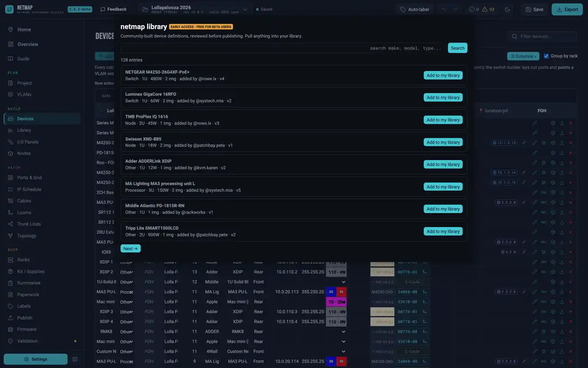
Task: Open VLANs in the sidebar
Action: pos(24,94)
